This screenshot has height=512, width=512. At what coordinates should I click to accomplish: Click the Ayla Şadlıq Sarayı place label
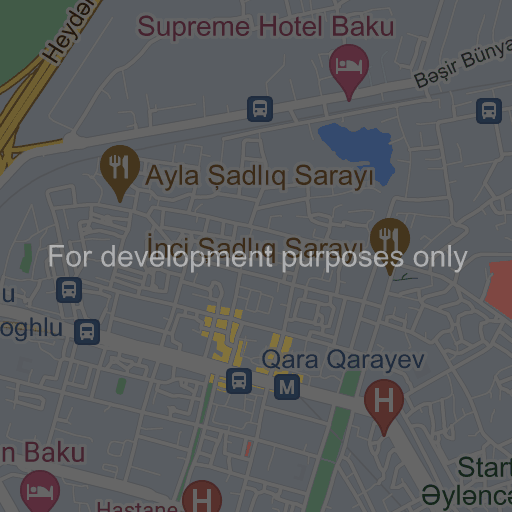(x=260, y=176)
